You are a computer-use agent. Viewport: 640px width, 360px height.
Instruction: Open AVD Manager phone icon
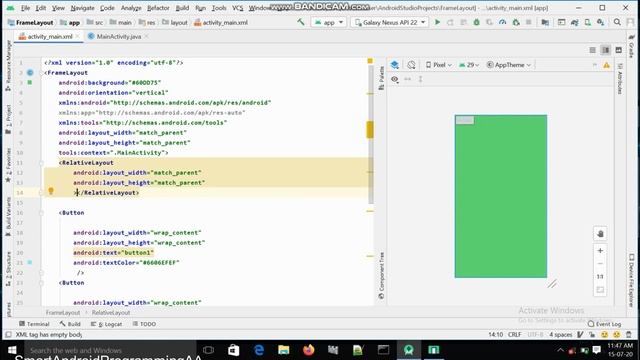(588, 22)
